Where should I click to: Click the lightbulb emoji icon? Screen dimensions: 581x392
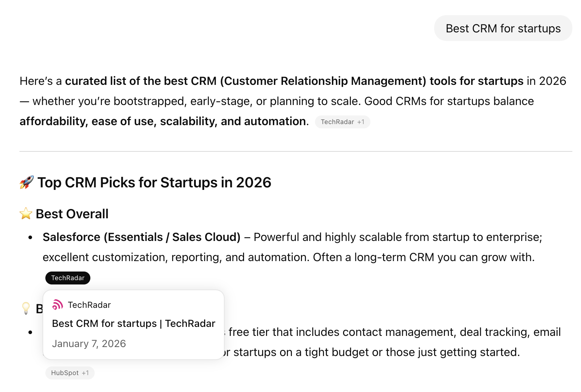tap(26, 308)
